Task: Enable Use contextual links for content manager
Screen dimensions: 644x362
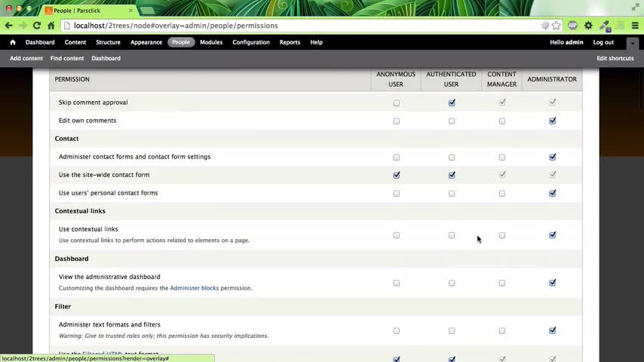Action: pos(502,235)
